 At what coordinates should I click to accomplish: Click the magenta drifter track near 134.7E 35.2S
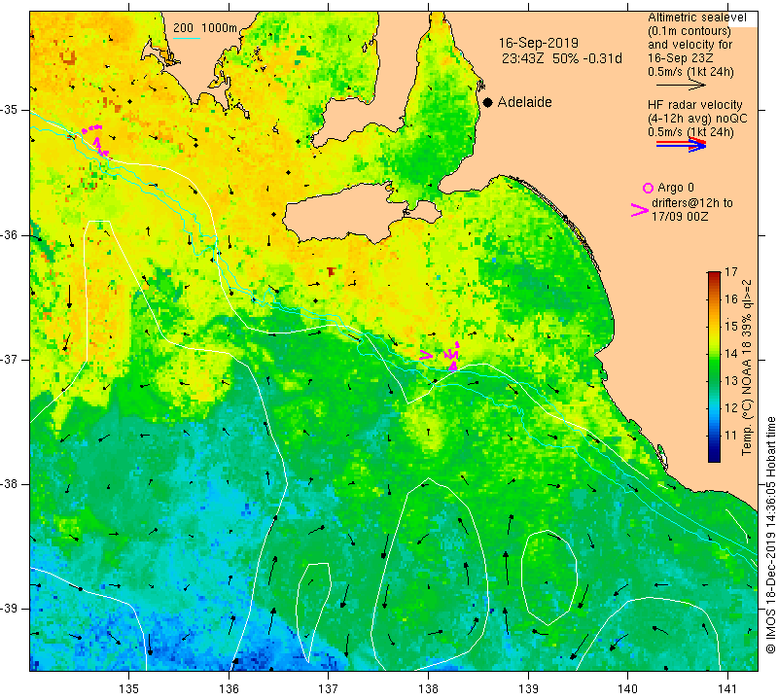(95, 140)
